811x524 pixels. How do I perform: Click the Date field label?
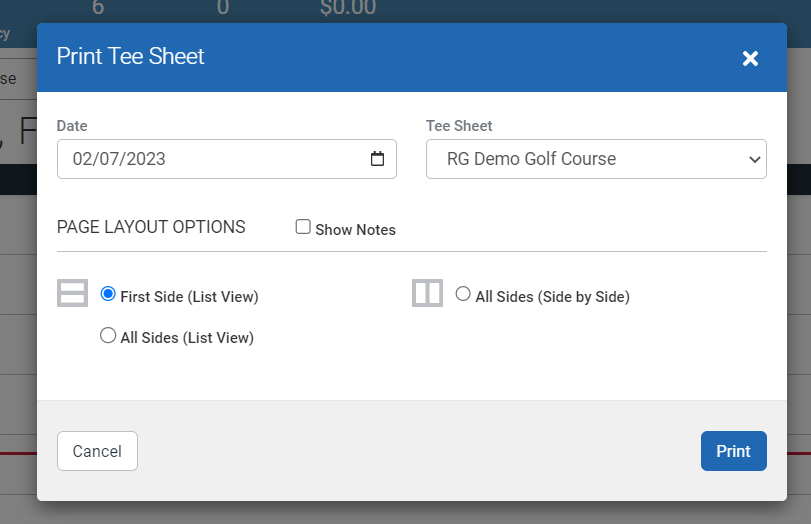click(x=72, y=126)
